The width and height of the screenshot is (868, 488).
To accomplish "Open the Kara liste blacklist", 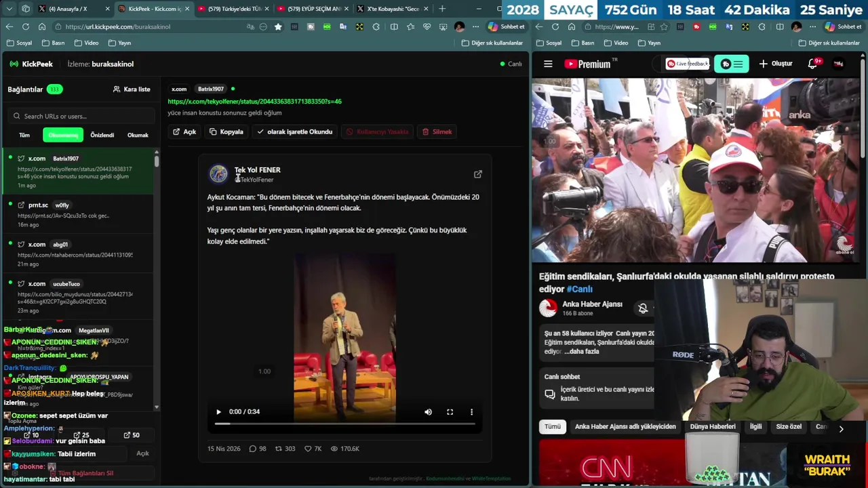I will tap(132, 89).
